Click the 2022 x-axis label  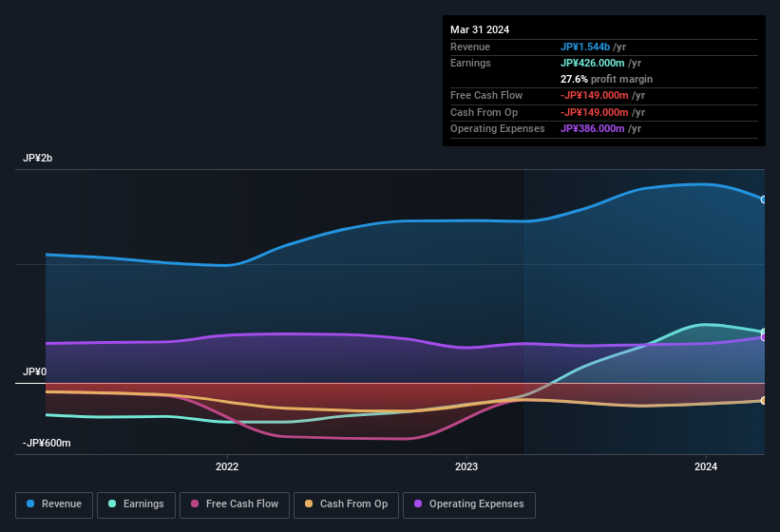click(227, 466)
